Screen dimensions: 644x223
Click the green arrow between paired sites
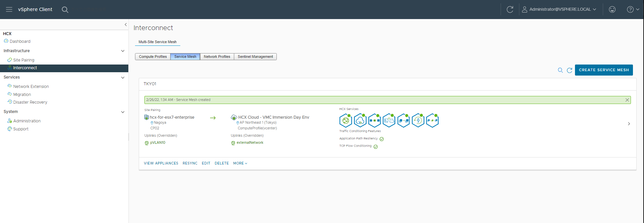[x=213, y=118]
